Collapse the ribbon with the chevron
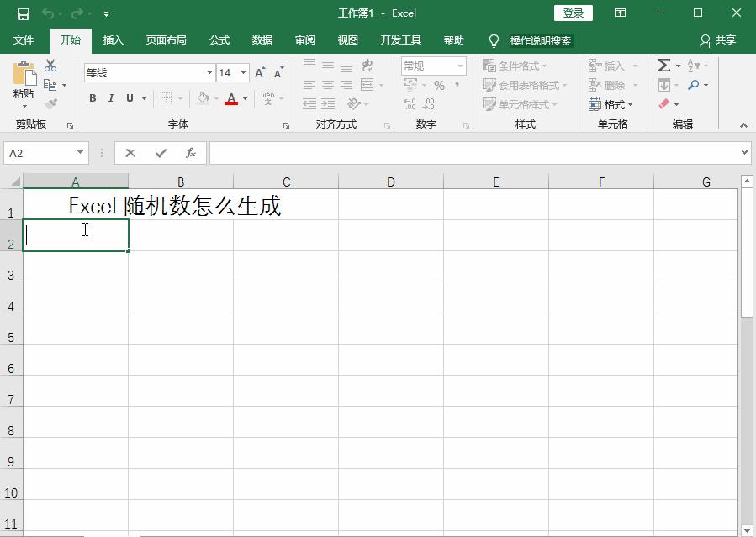756x537 pixels. pyautogui.click(x=743, y=125)
